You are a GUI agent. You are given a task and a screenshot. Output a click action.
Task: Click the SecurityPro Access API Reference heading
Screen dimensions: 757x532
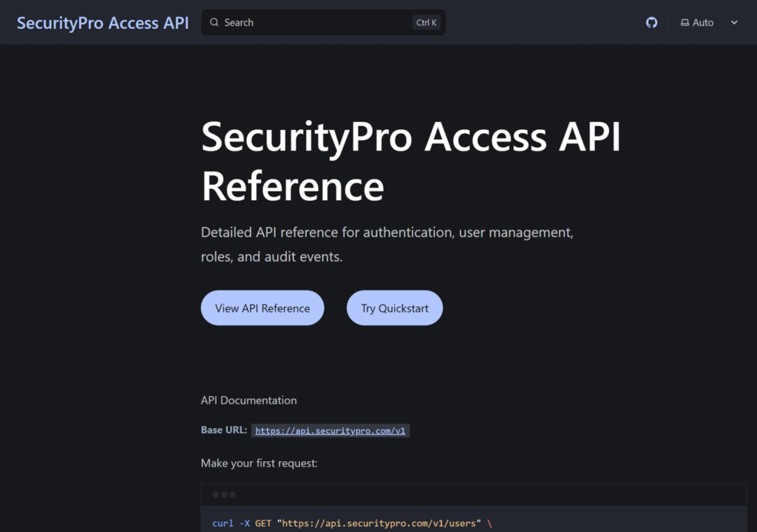pyautogui.click(x=410, y=160)
